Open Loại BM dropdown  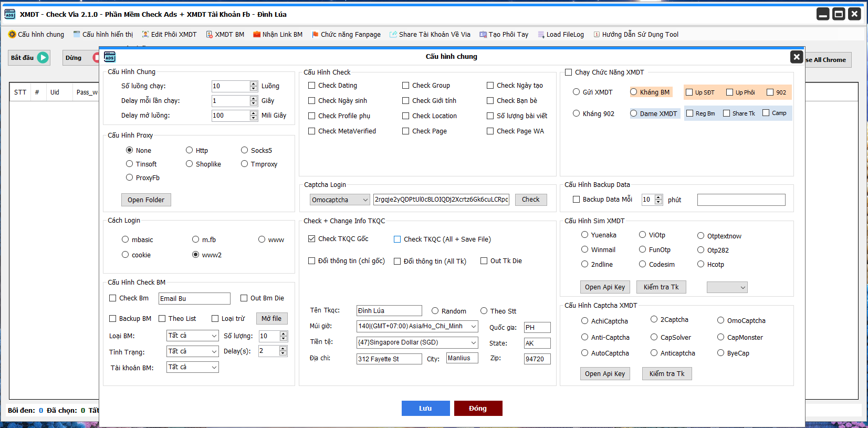point(193,336)
